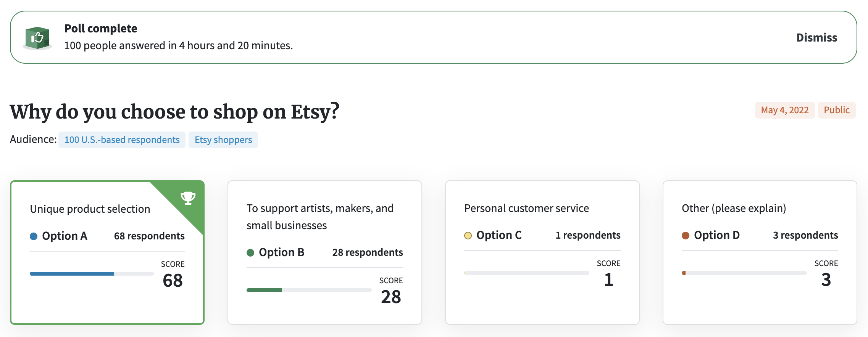
Task: Click the green thumbs-up poll complete icon
Action: [x=37, y=38]
